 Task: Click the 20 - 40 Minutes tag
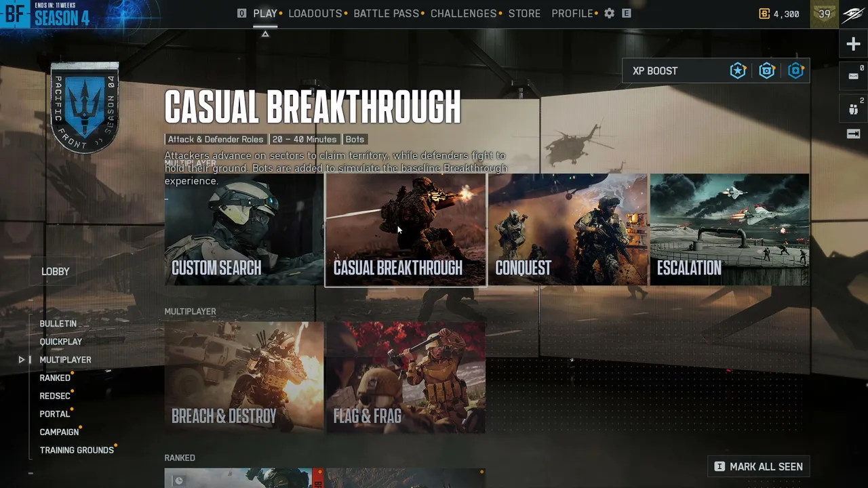tap(304, 140)
